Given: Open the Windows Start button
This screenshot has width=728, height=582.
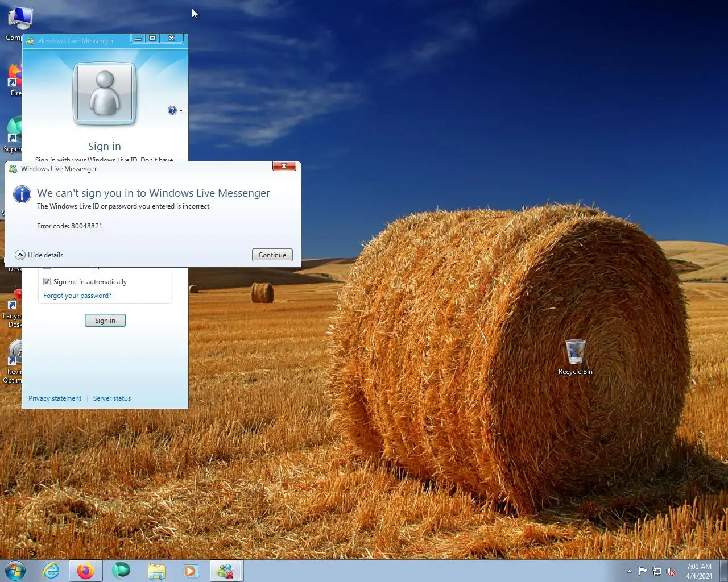Looking at the screenshot, I should [16, 571].
